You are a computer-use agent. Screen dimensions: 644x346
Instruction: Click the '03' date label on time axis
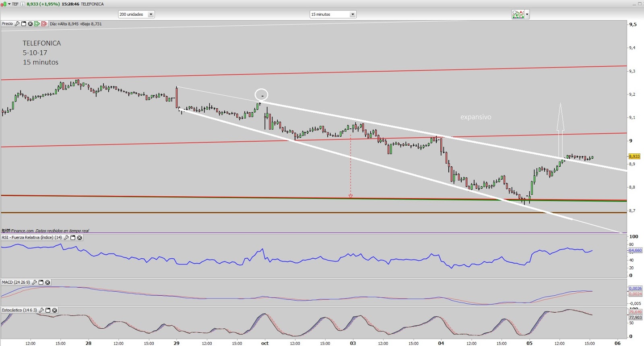353,343
